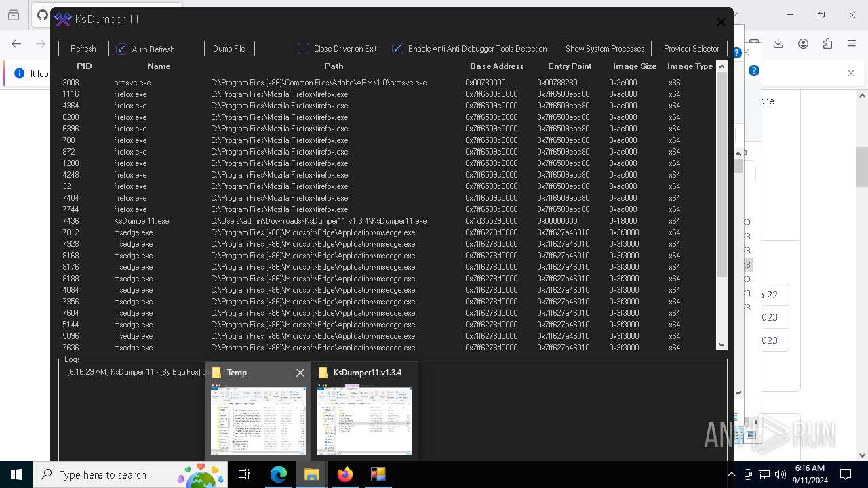Sort by the Name column header
This screenshot has height=488, width=868.
[159, 66]
